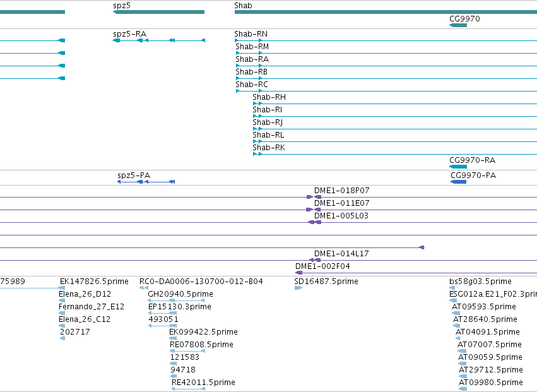Screen dimensions: 537x392
Task: Click the CG9970-RA teal exon glyph
Action: (x=458, y=167)
